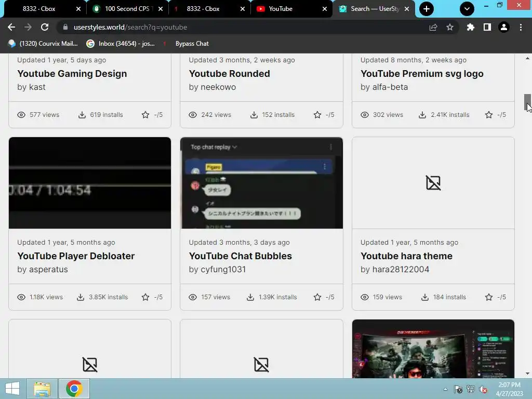Click the padlock site info icon
Viewport: 532px width, 399px height.
pyautogui.click(x=65, y=27)
